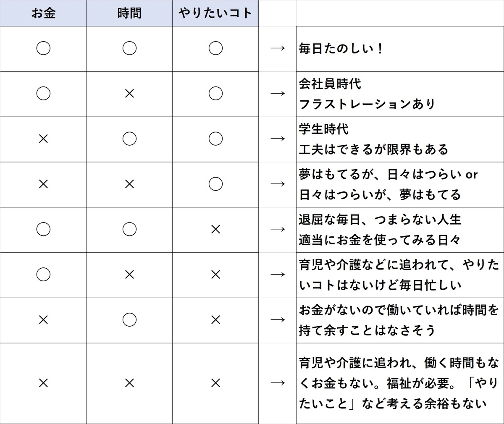Select the 夢はもてるが、日々はつらい cell

[400, 185]
